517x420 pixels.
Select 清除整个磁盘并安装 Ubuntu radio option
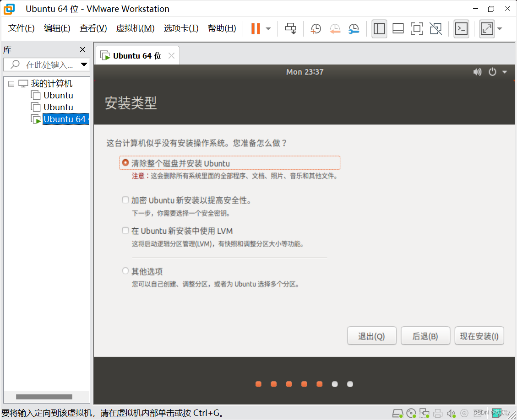click(125, 163)
